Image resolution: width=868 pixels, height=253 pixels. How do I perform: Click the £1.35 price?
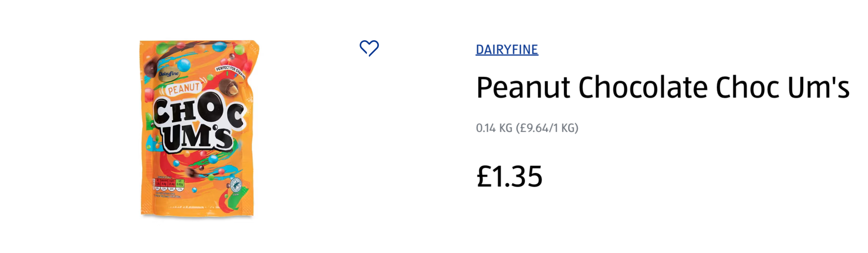pyautogui.click(x=509, y=176)
